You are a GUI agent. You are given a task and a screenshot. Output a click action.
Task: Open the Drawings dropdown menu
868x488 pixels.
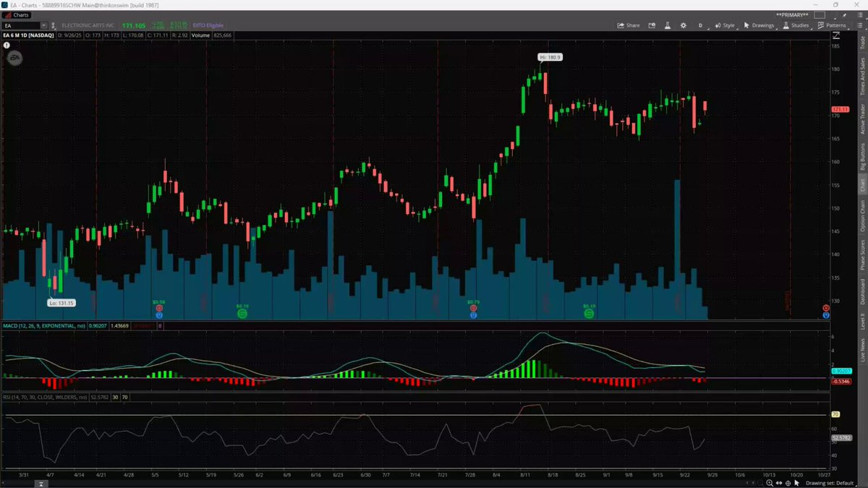point(759,25)
